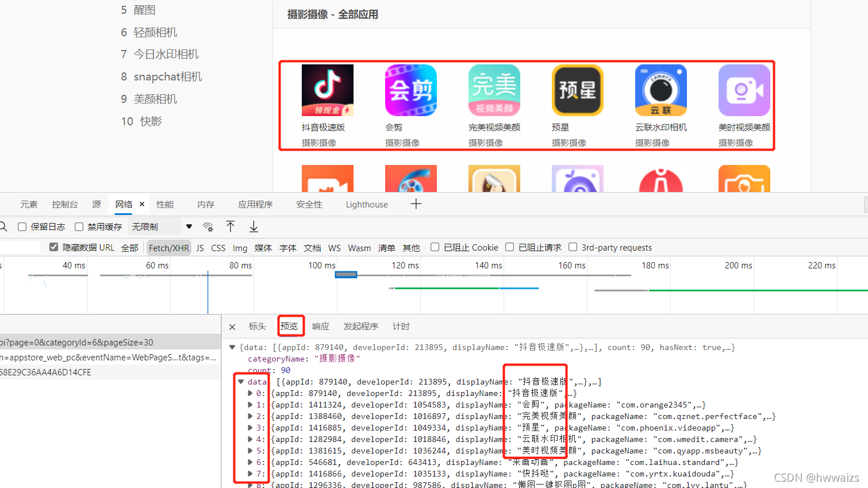The image size is (868, 488).
Task: Click the export HAR download arrow icon
Action: [254, 226]
